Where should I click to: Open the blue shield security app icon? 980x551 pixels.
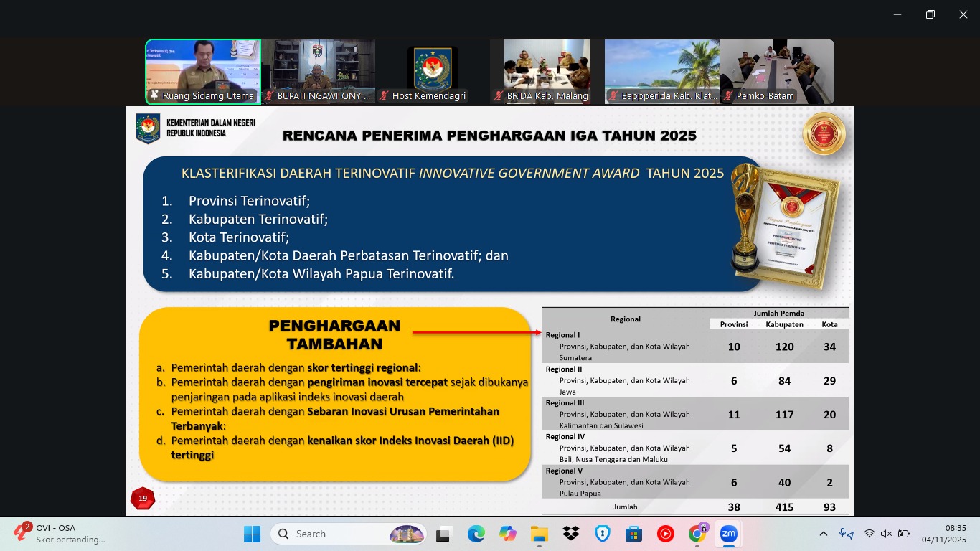[602, 534]
